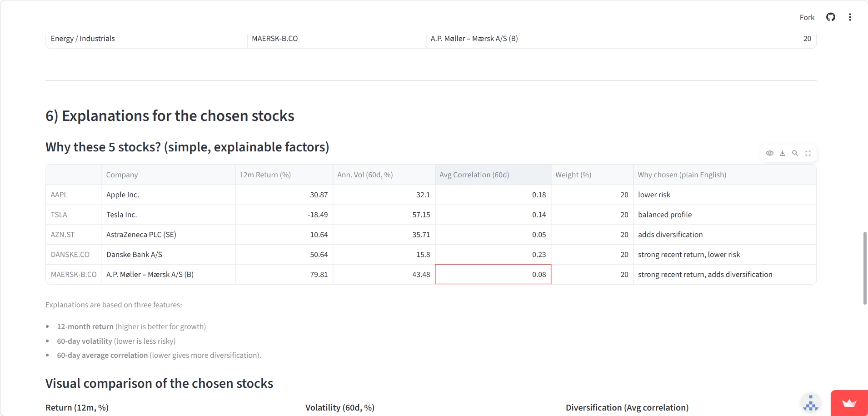Image resolution: width=868 pixels, height=416 pixels.
Task: Click the 57.15 volatility cell
Action: coord(384,215)
